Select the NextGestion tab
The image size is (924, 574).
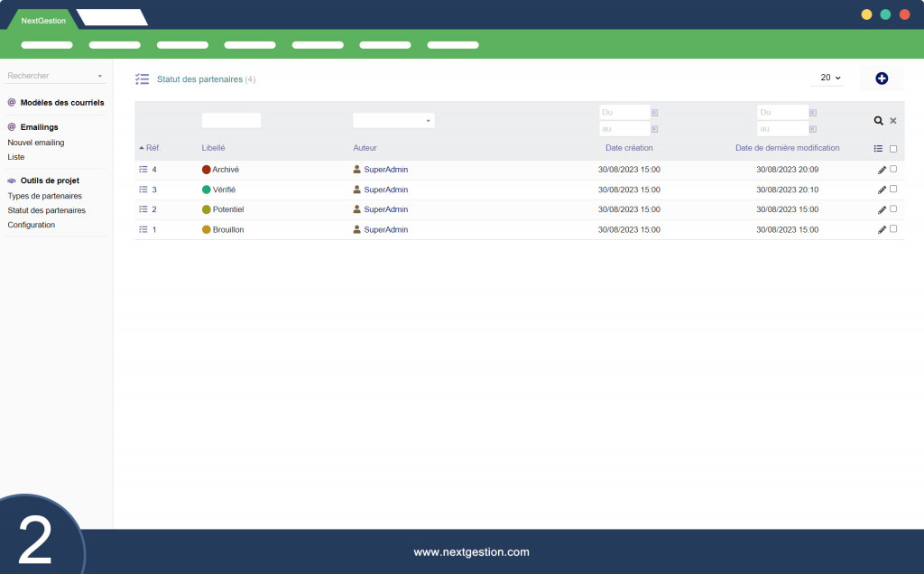point(43,20)
